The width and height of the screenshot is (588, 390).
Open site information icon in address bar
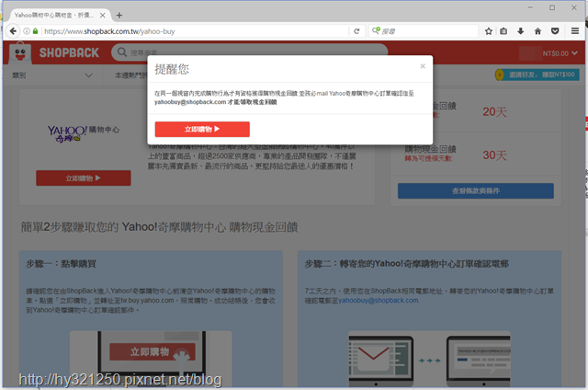point(27,31)
